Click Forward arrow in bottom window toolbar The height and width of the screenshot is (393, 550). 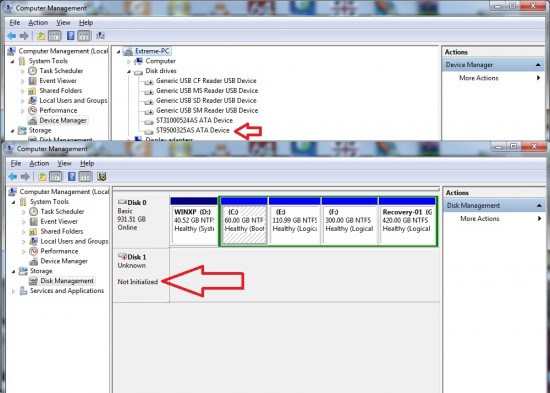coord(25,176)
